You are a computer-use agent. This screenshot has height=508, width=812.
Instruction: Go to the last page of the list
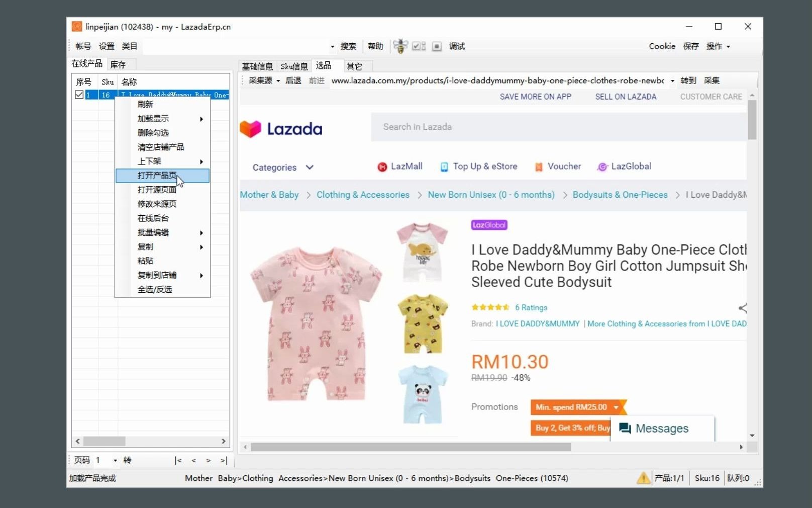pyautogui.click(x=224, y=460)
